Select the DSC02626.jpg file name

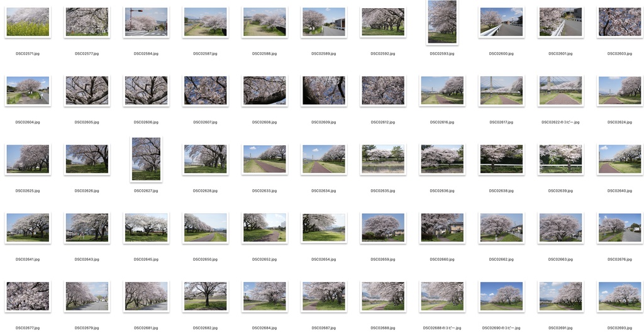87,191
